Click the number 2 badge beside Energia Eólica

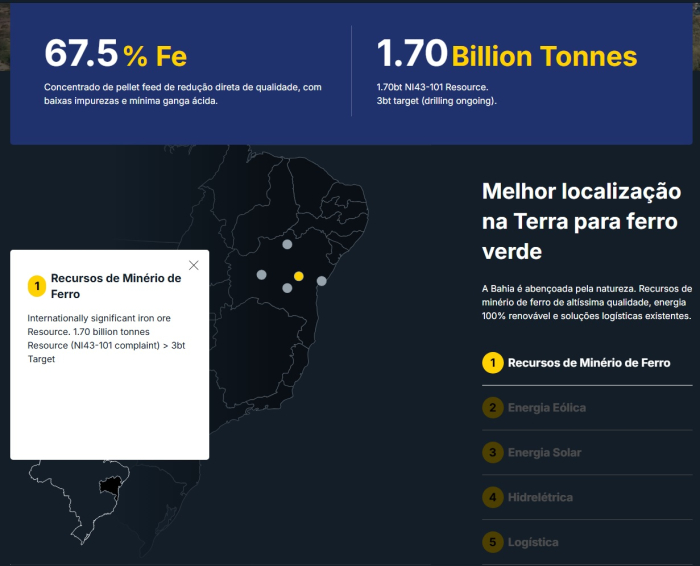pos(492,408)
